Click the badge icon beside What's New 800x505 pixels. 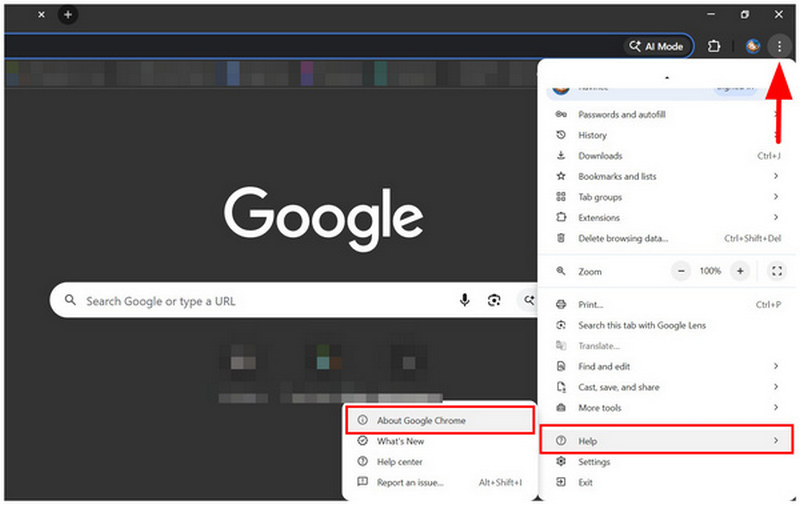point(362,441)
